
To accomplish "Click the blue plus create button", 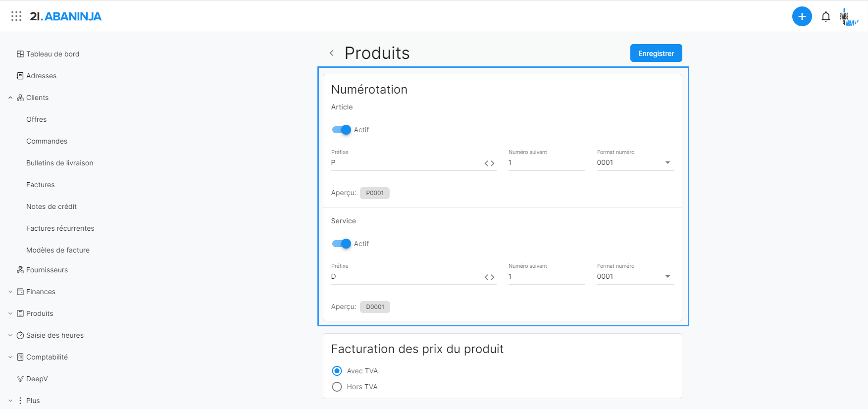I will click(802, 16).
